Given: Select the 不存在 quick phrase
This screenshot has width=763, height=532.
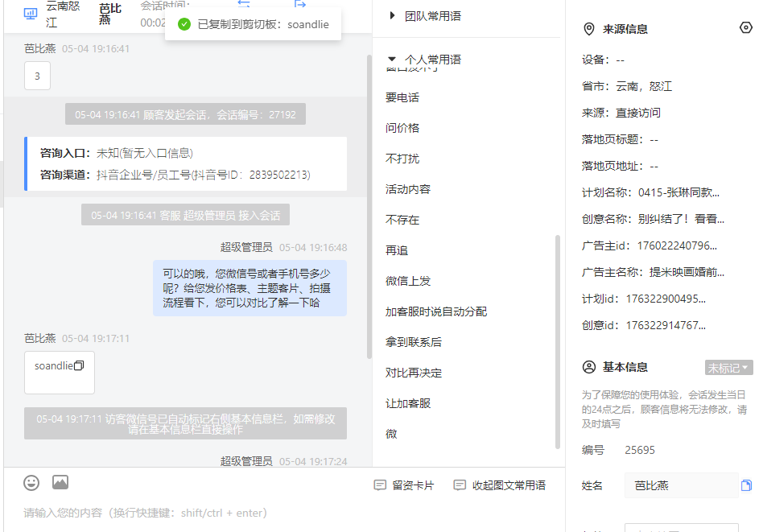Looking at the screenshot, I should click(402, 220).
